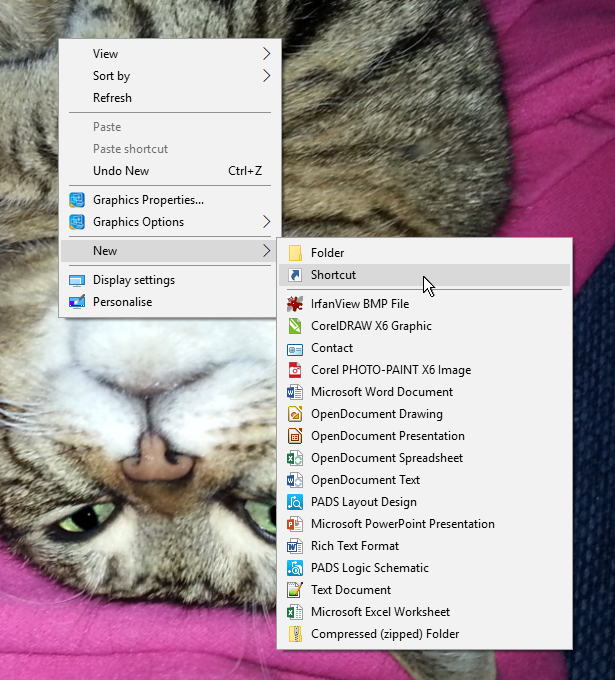Click the CorelDRAW X6 Graphic icon
This screenshot has width=615, height=680.
point(295,326)
